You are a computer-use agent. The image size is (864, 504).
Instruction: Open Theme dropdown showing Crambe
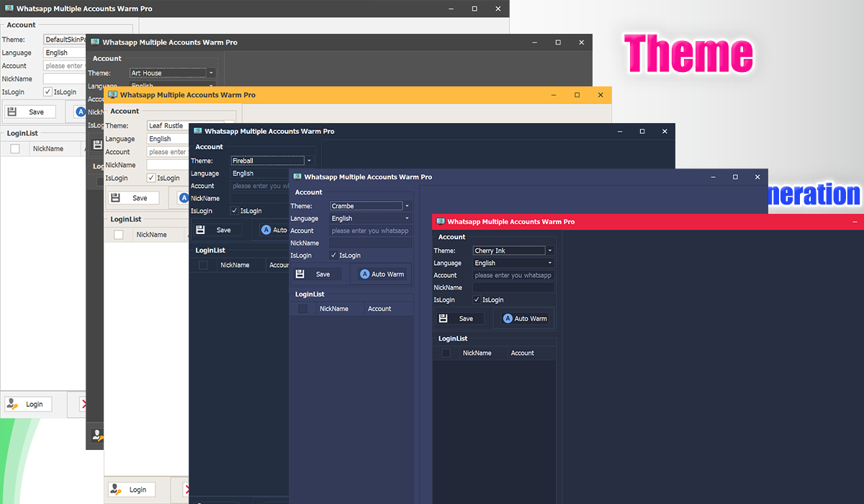pos(371,206)
